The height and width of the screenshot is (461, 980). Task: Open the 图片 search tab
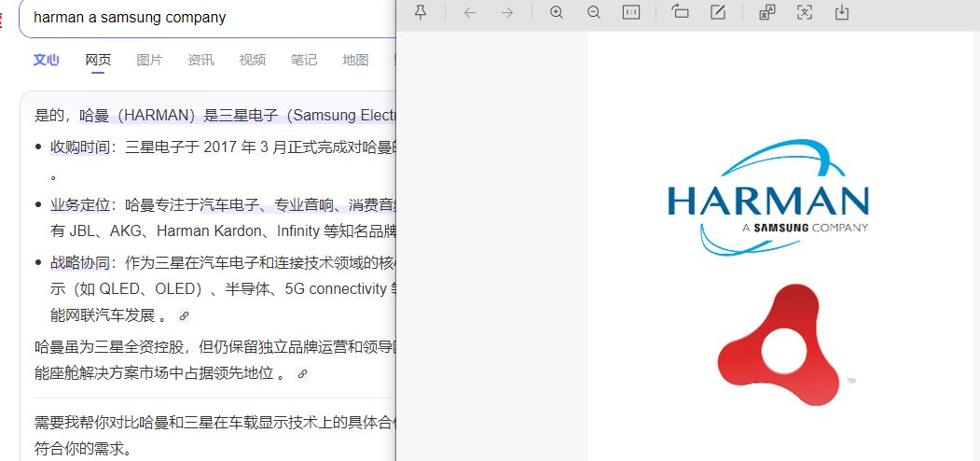click(x=149, y=60)
